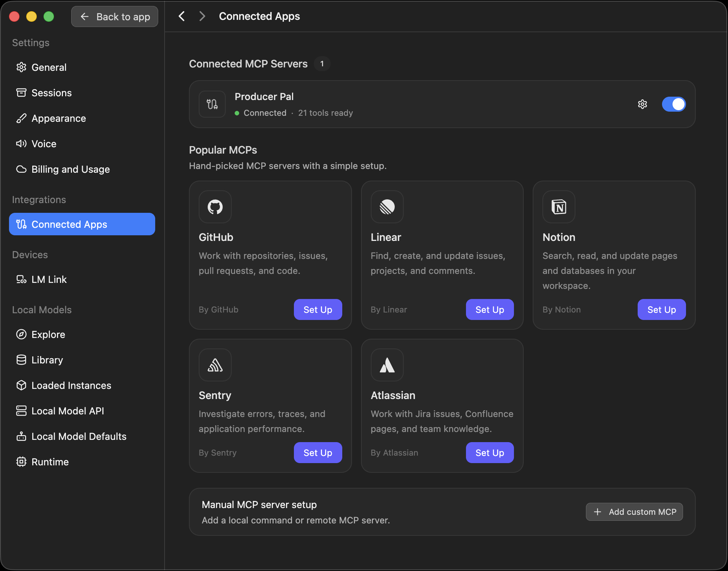
Task: Click the Appearance brush icon
Action: tap(21, 118)
